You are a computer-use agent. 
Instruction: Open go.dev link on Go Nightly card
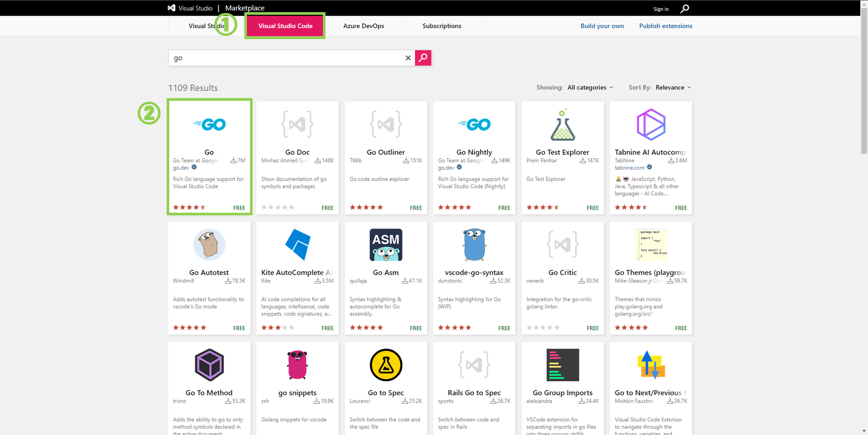pyautogui.click(x=446, y=168)
